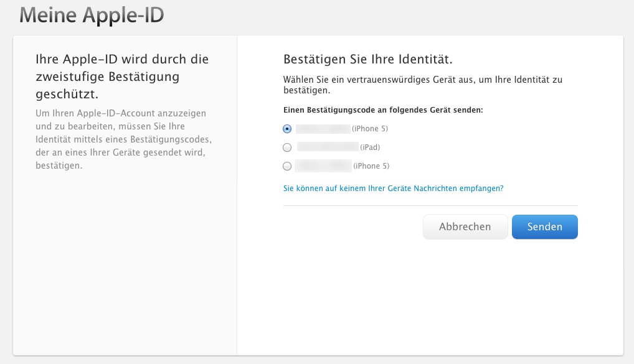Click the blurred name of the first iPhone 5
Image resolution: width=634 pixels, height=364 pixels.
(323, 129)
